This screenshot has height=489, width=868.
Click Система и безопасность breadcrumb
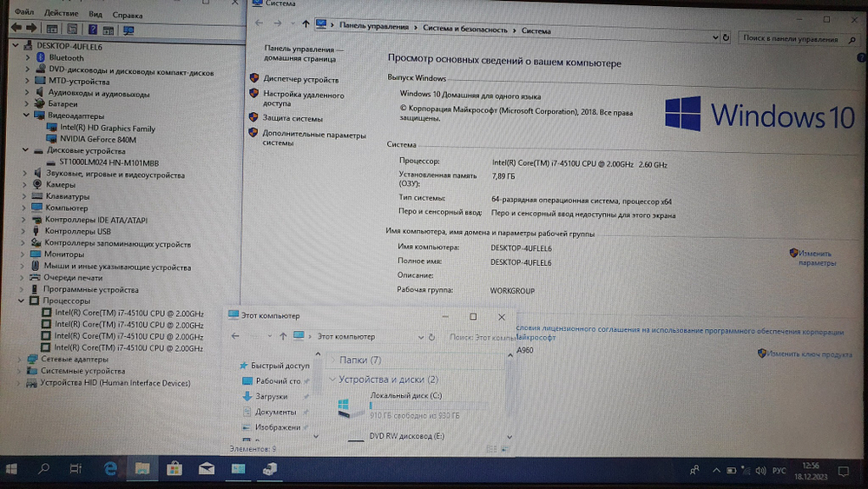click(x=465, y=30)
